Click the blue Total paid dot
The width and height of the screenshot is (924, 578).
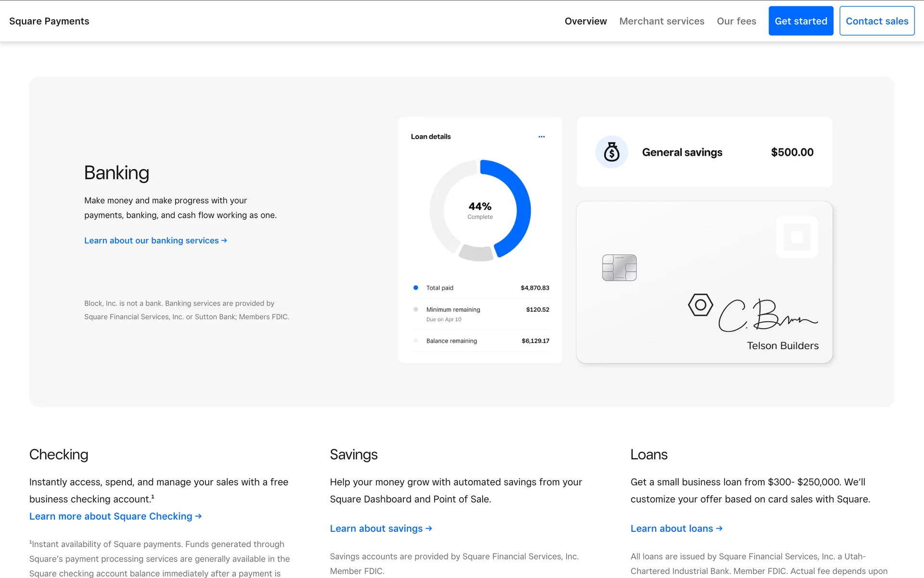click(416, 288)
